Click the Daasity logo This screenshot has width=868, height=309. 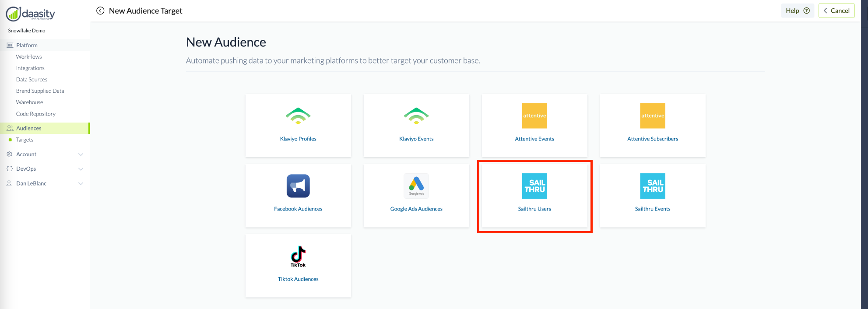[x=31, y=14]
